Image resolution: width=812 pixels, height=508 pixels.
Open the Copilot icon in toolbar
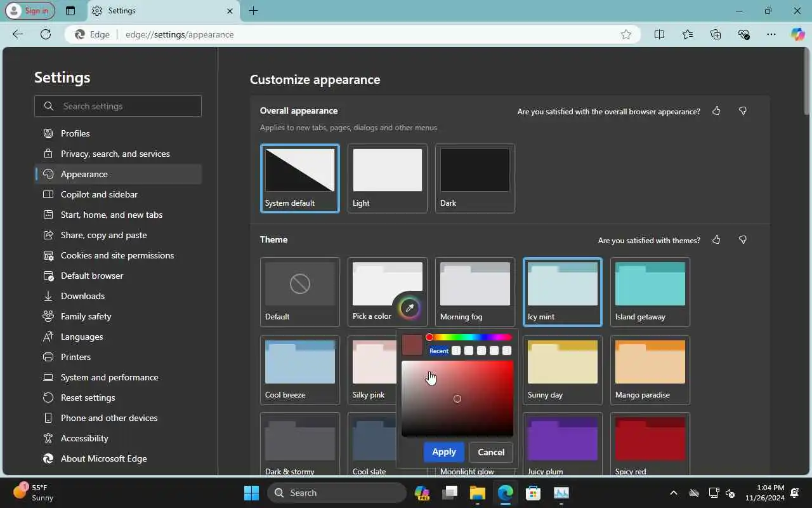tap(797, 34)
